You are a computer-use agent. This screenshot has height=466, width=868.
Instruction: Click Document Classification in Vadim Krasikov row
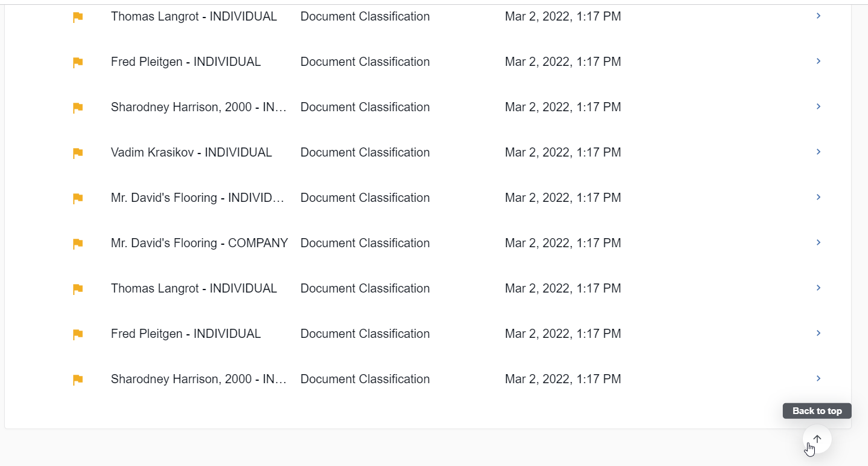coord(365,152)
